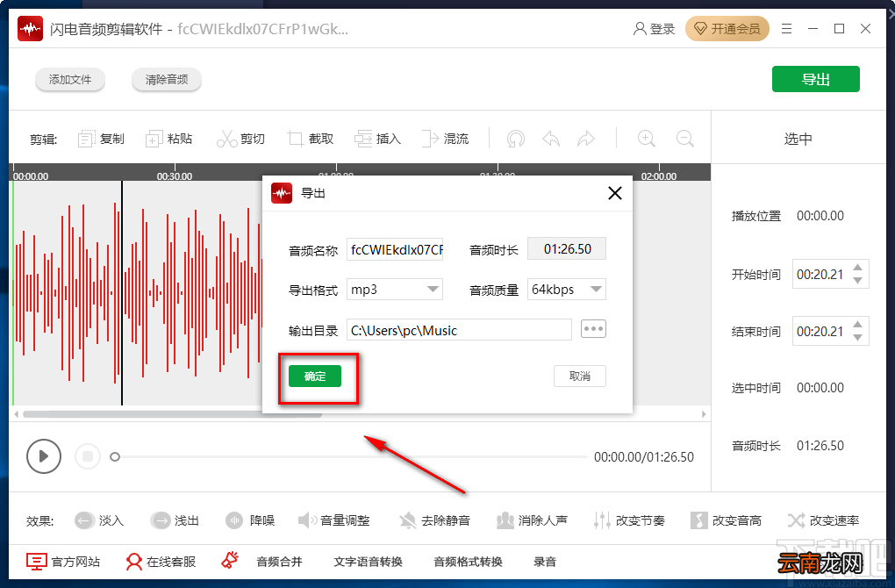Open Text-to-speech conversion (文字语音转换)
This screenshot has width=895, height=588.
(369, 562)
